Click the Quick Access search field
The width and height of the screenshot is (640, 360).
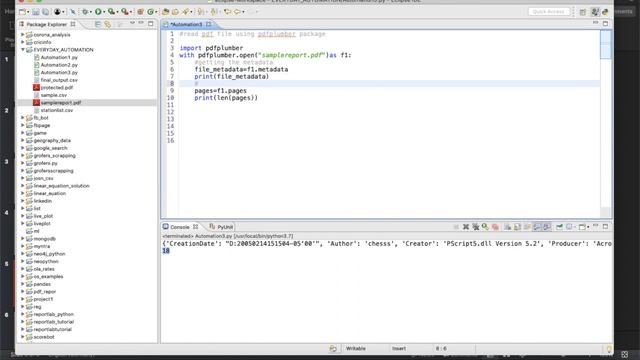(x=549, y=12)
